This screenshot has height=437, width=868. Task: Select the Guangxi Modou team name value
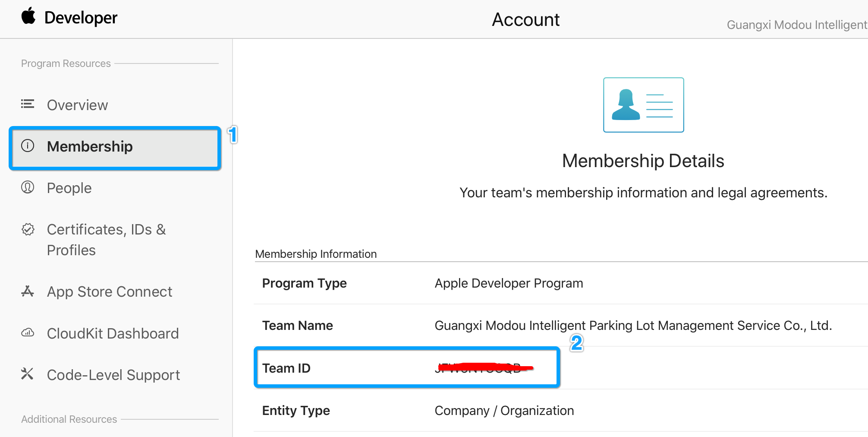point(633,326)
